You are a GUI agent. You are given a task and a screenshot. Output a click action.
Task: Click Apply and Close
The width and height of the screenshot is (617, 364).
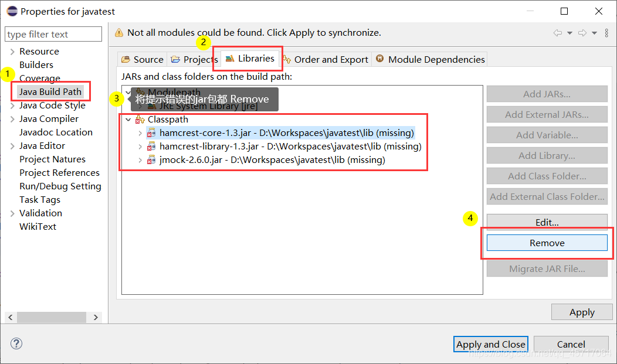coord(491,344)
